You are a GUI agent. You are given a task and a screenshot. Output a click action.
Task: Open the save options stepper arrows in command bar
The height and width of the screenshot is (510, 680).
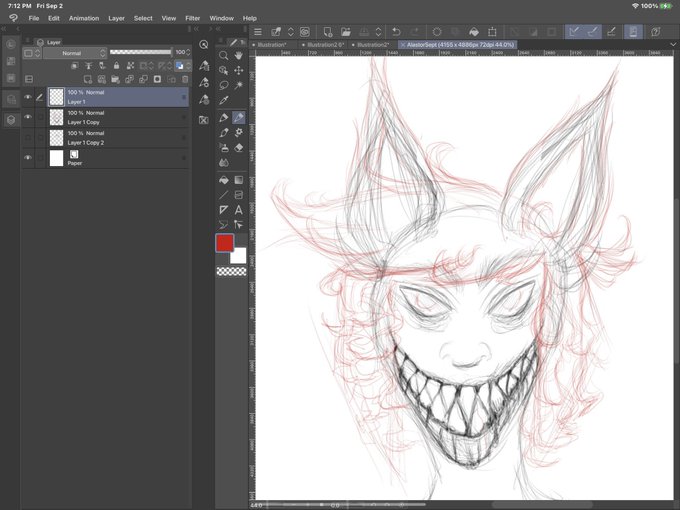(291, 32)
